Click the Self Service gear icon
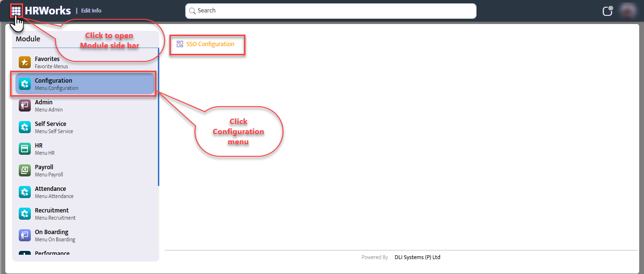The image size is (644, 274). [x=25, y=127]
